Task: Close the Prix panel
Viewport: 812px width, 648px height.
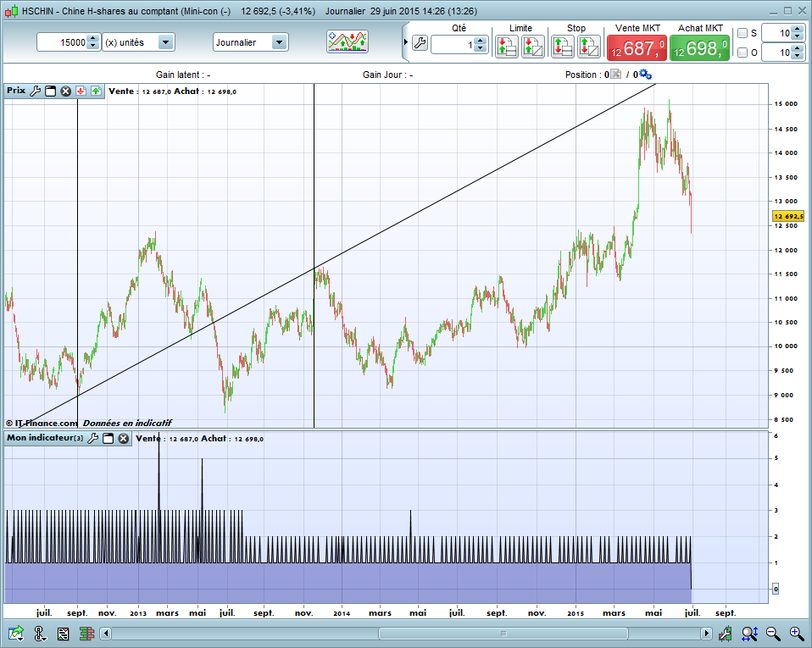Action: [66, 91]
